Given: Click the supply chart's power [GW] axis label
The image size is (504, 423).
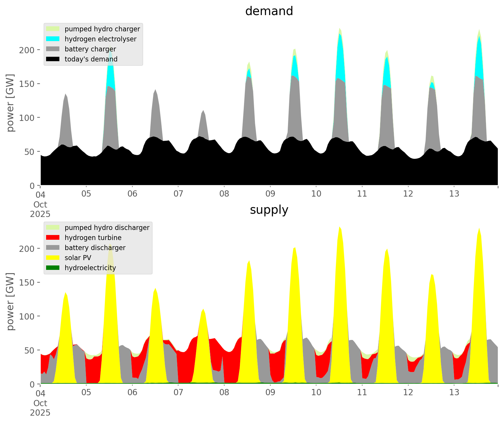Looking at the screenshot, I should (x=10, y=302).
